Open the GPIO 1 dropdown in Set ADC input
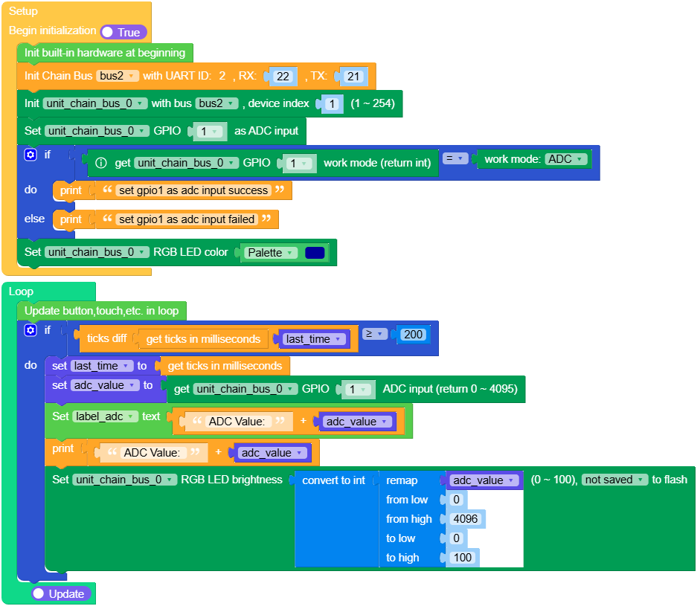 [209, 131]
